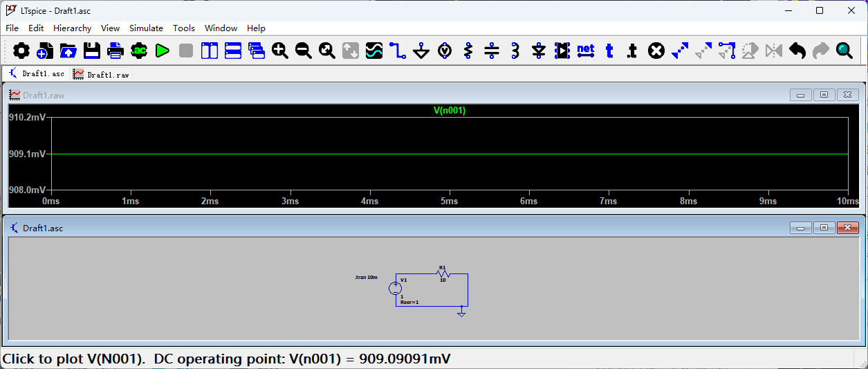Minimize the Draft1.asc schematic pane
The image size is (868, 369).
point(801,228)
